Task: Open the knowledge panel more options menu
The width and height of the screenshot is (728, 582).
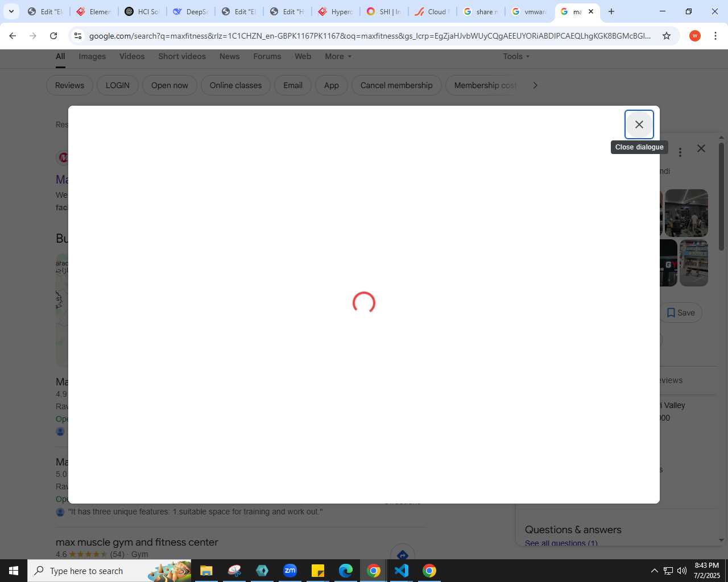Action: (680, 152)
